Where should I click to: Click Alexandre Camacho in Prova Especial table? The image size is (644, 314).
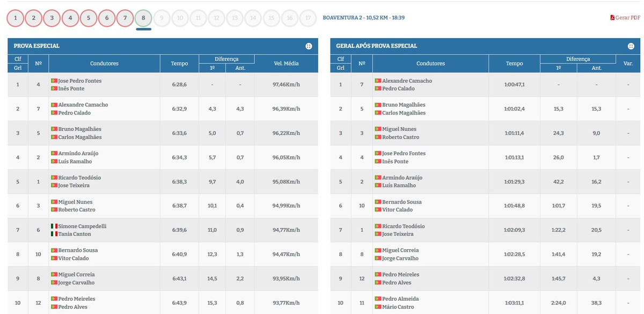coord(83,105)
